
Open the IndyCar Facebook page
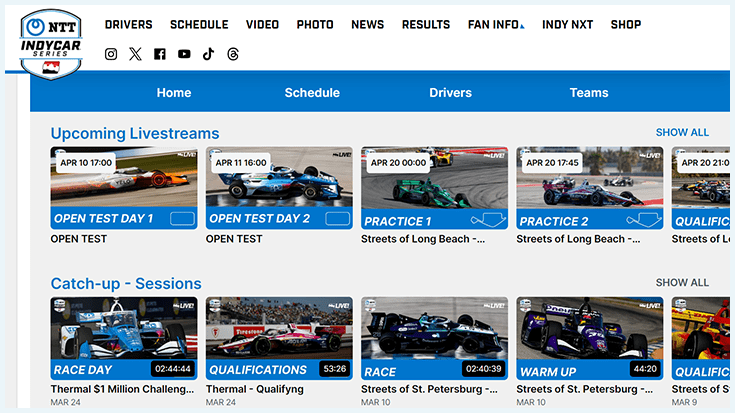tap(160, 54)
